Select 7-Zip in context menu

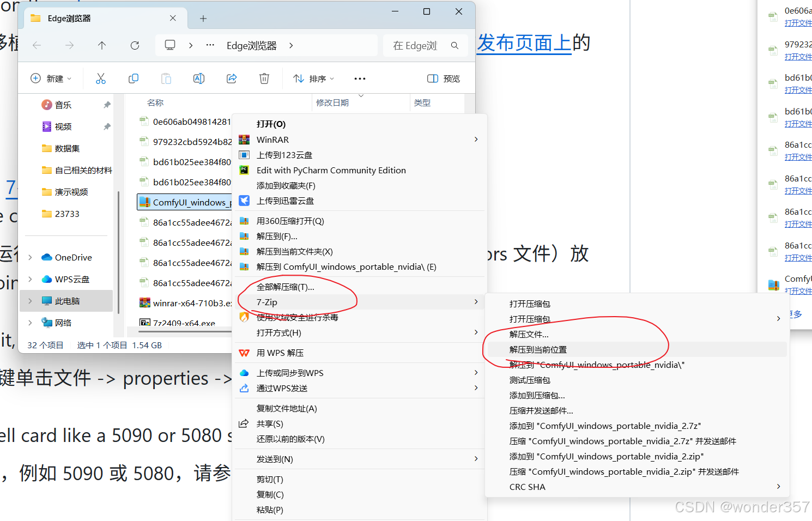[360, 302]
